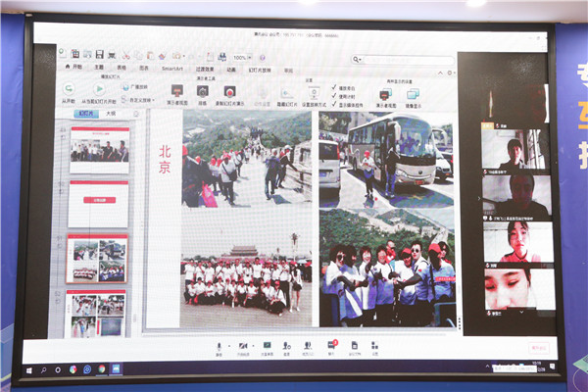Expand the custom slideshow dropdown
The image size is (588, 392).
[x=153, y=100]
